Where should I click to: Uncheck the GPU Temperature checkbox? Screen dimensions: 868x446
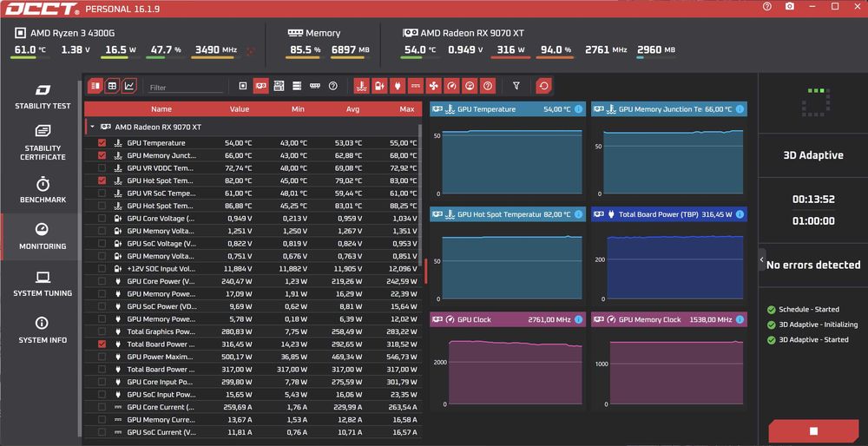pos(102,143)
